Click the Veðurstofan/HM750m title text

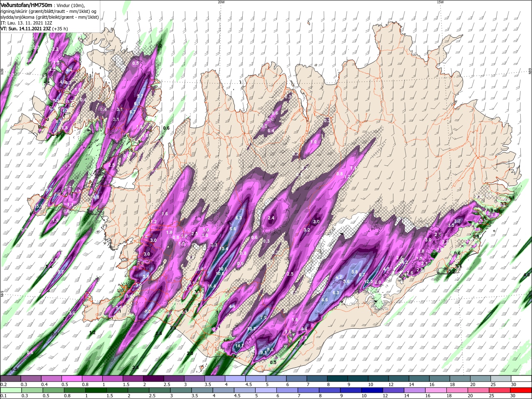coord(27,5)
